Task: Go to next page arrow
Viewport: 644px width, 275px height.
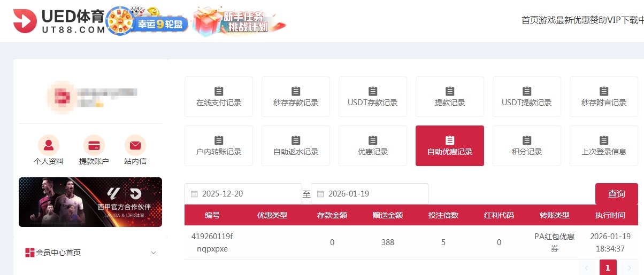Action: click(630, 268)
